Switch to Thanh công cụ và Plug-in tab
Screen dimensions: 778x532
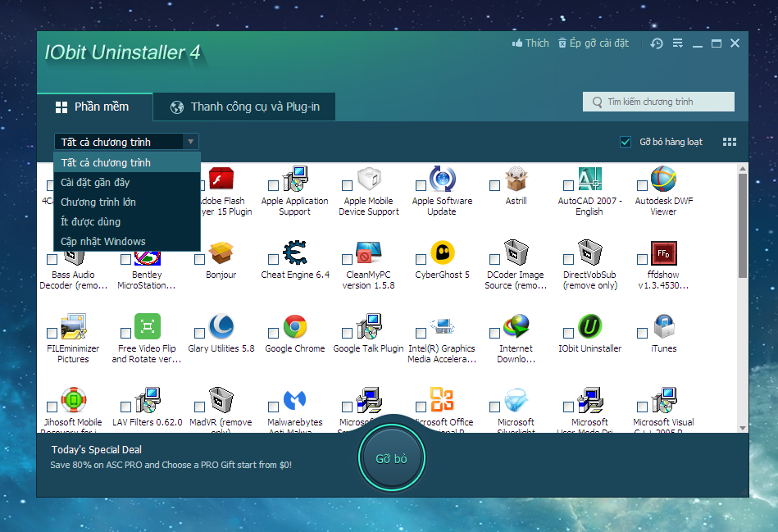pyautogui.click(x=244, y=107)
